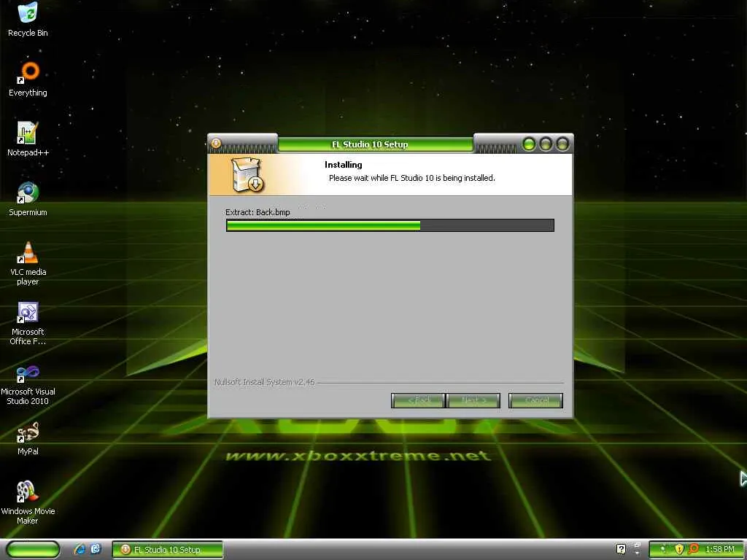The height and width of the screenshot is (560, 747).
Task: Select the Everything search desktop shortcut
Action: (28, 79)
